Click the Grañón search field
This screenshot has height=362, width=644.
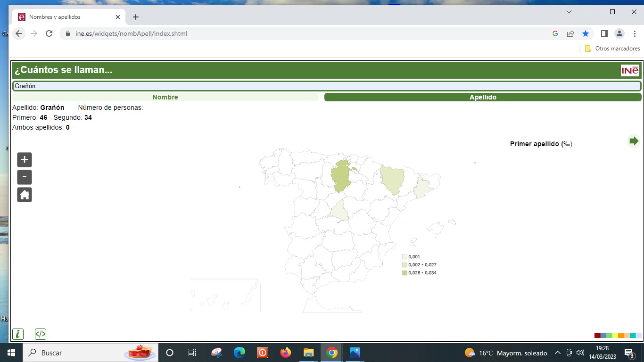[x=326, y=86]
